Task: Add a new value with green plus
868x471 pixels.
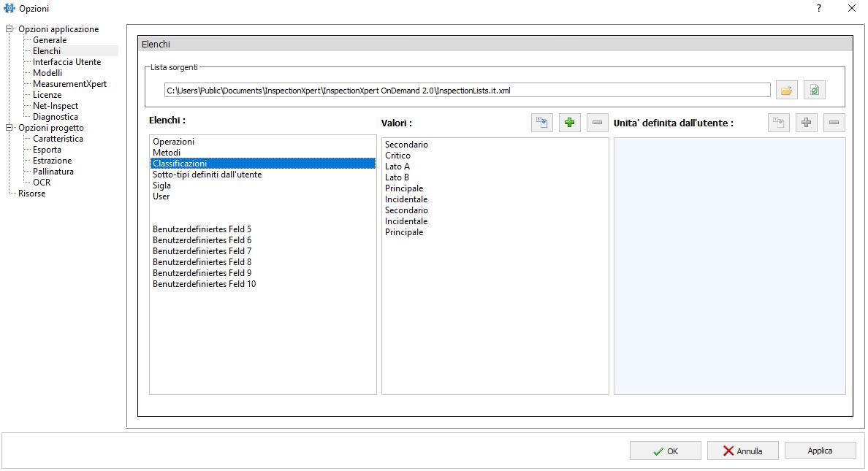Action: pos(570,123)
